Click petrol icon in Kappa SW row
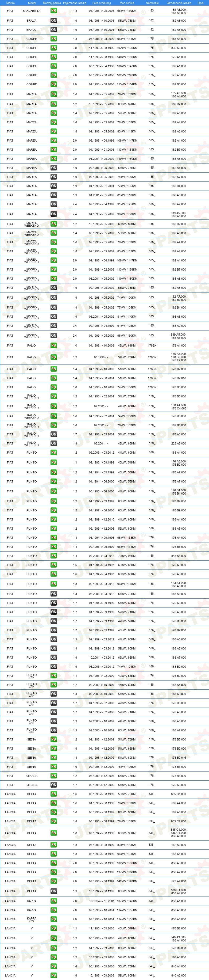 (53, 919)
